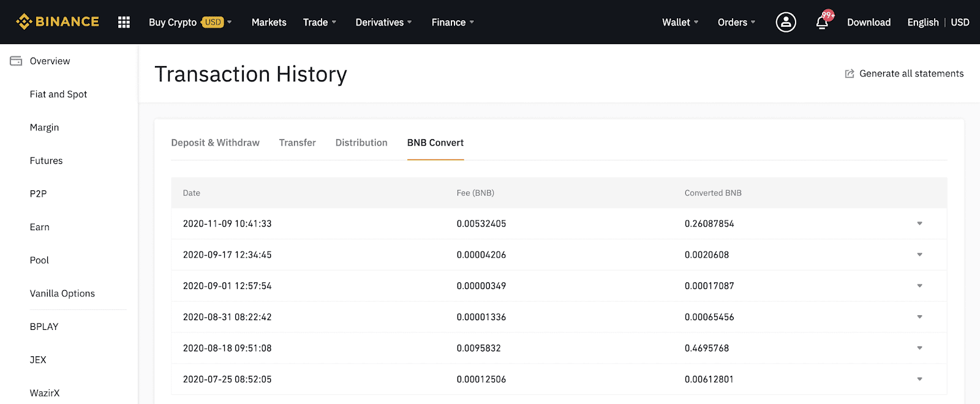Expand the 2020-09-17 12:34:45 row details
The image size is (980, 404).
[x=919, y=255]
